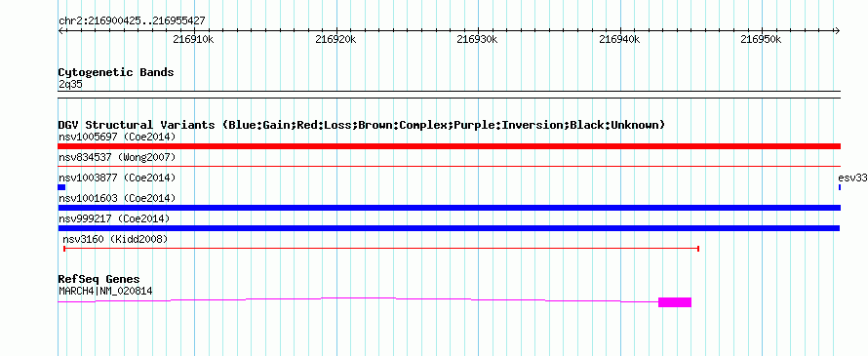Click the 216930k ruler tick label
This screenshot has height=356, width=868.
tap(477, 39)
